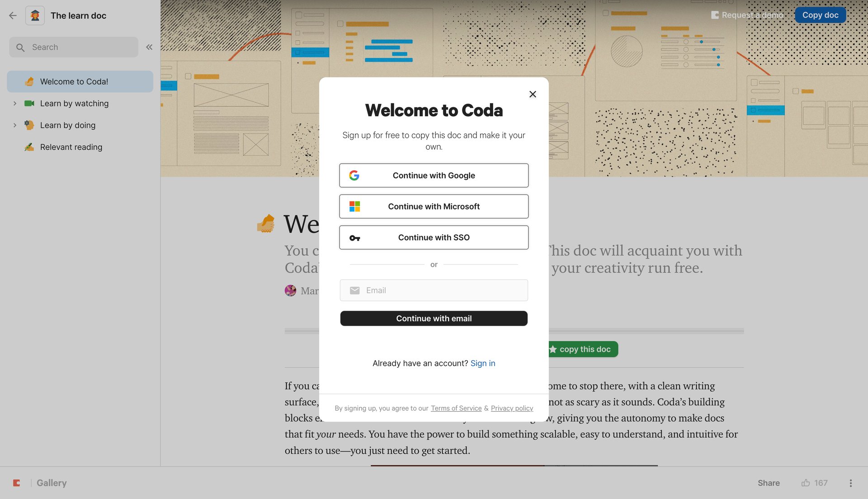Image resolution: width=868 pixels, height=499 pixels.
Task: Click the Sign in link
Action: point(482,363)
